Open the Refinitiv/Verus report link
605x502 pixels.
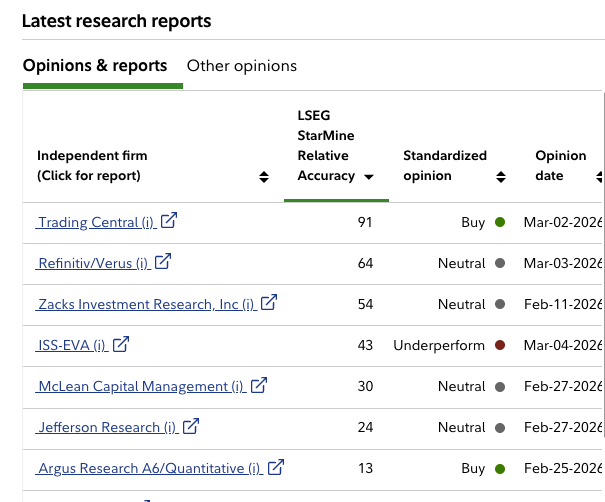tap(91, 263)
